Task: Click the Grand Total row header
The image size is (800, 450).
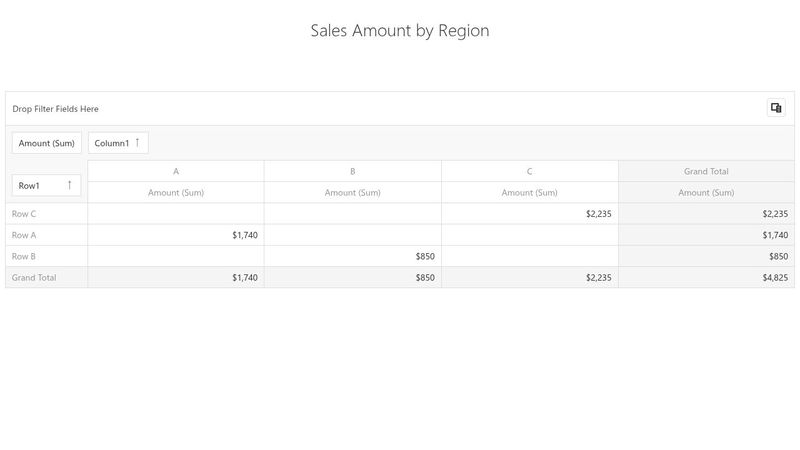Action: [34, 277]
